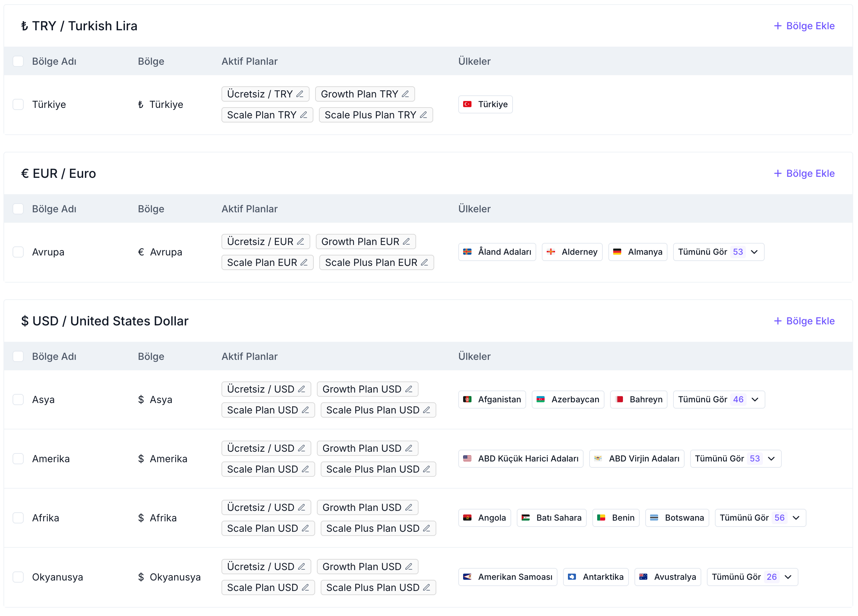Check the Okyanusya row checkbox
The image size is (858, 616).
click(18, 577)
